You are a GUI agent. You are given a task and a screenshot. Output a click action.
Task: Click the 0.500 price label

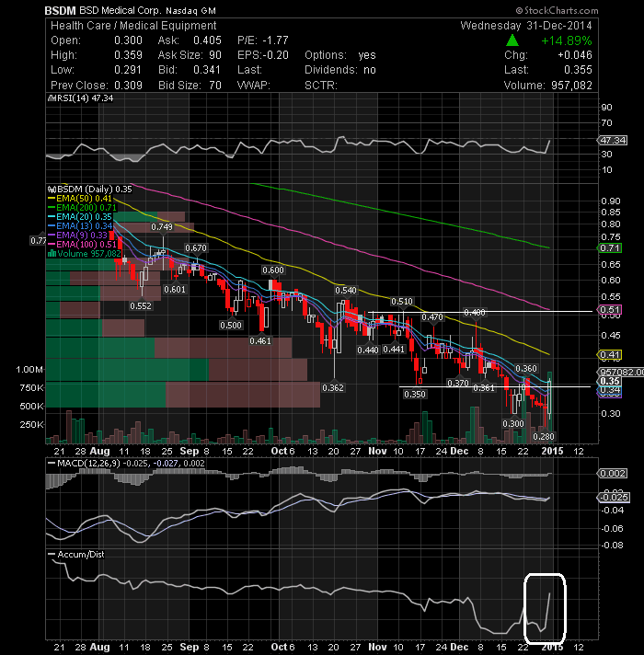[x=231, y=325]
